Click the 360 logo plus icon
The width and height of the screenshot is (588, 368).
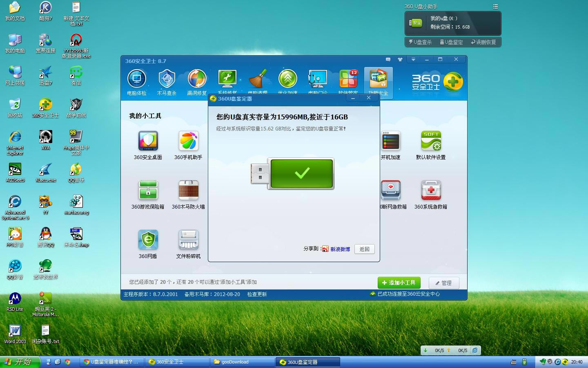[x=453, y=81]
